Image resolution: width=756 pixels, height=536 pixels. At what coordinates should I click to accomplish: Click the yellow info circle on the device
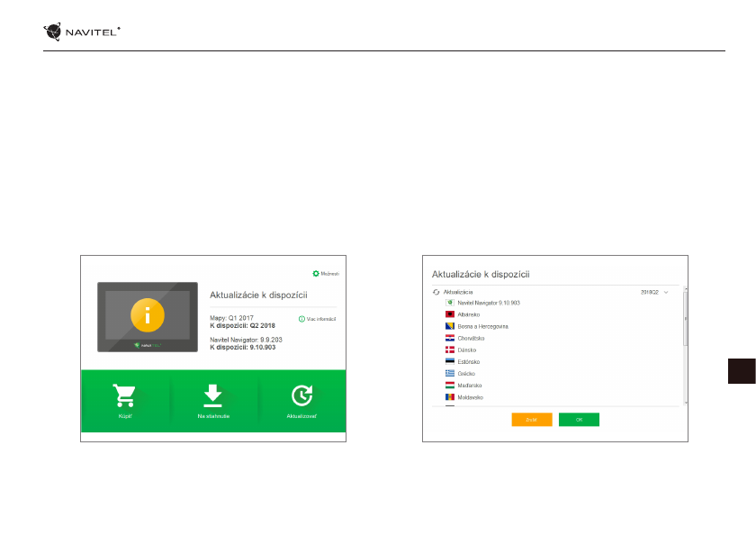tap(148, 315)
